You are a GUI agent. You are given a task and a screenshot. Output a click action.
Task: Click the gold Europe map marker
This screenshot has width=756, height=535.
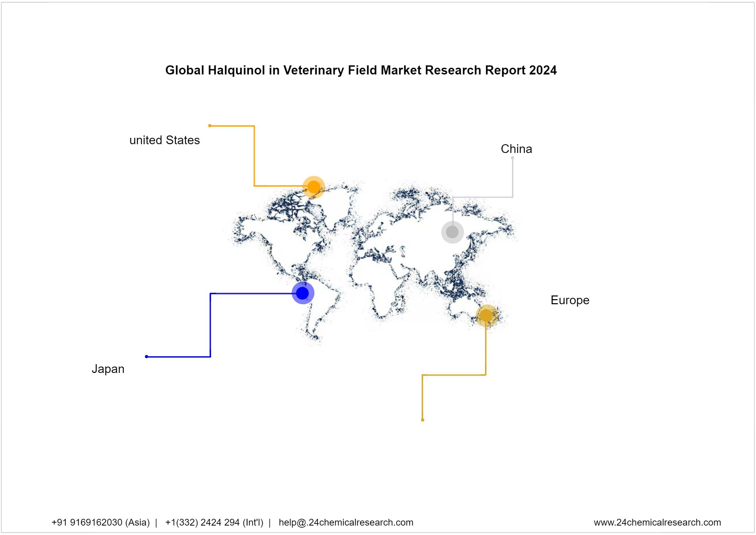[x=486, y=315]
